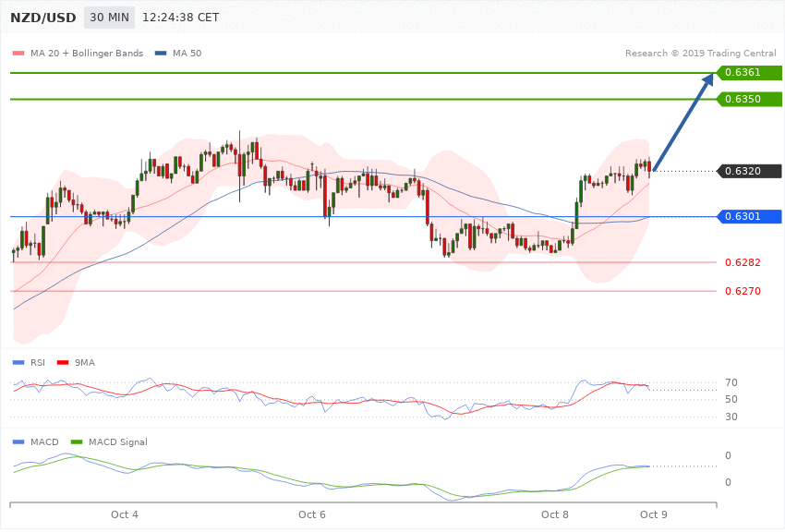Click the RSI 50 axis value
The image size is (785, 532).
731,399
